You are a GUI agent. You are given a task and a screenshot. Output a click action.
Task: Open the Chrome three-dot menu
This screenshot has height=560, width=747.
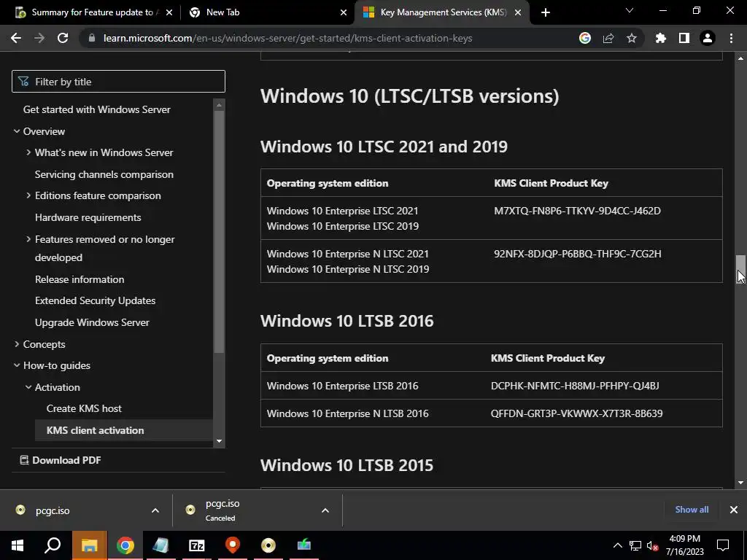731,38
